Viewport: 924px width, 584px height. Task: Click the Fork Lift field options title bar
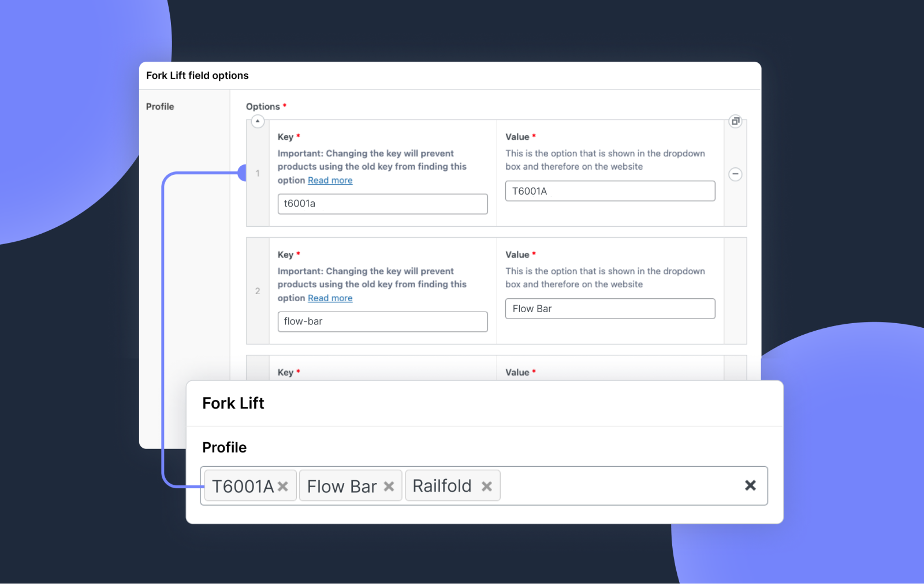(x=198, y=76)
